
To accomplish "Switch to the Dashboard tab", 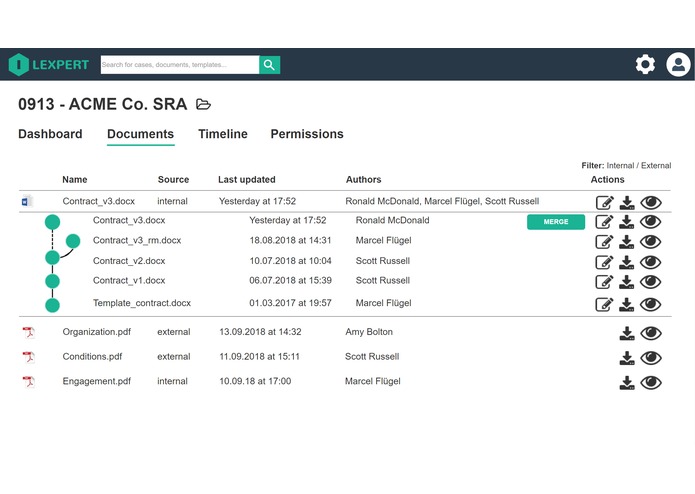I will click(50, 134).
